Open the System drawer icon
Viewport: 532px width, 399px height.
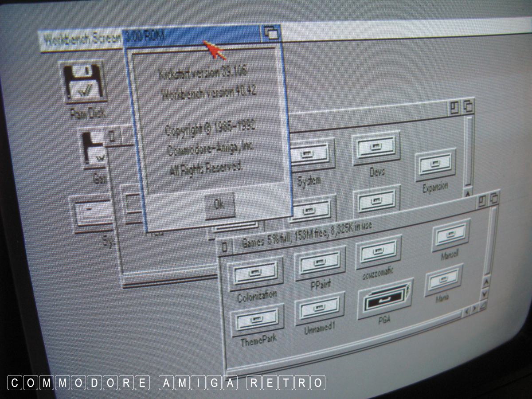coord(311,154)
